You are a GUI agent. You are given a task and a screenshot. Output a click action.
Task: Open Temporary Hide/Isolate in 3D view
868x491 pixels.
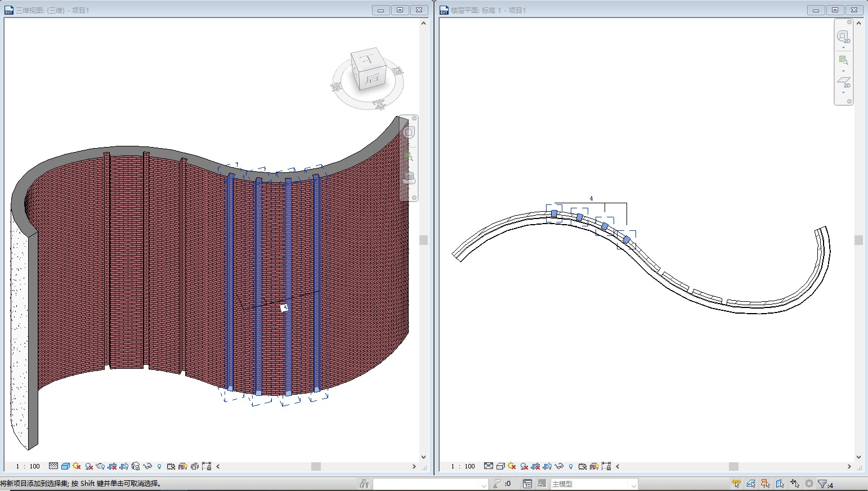pyautogui.click(x=147, y=466)
